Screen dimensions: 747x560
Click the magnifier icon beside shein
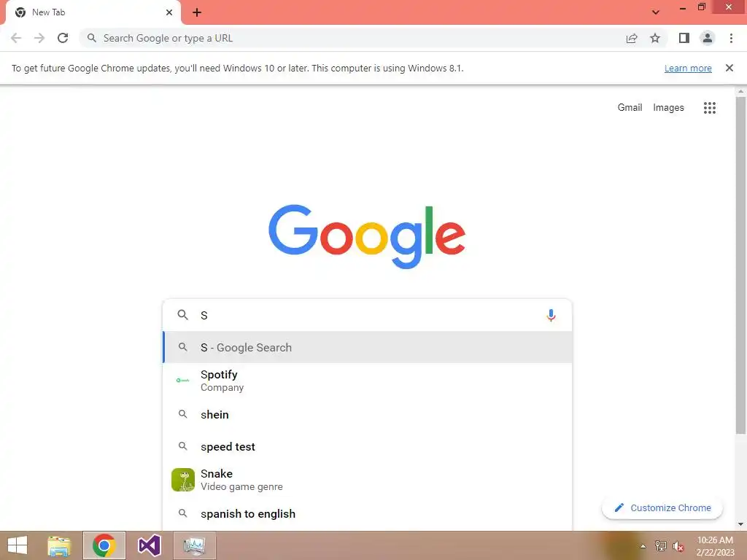[182, 414]
